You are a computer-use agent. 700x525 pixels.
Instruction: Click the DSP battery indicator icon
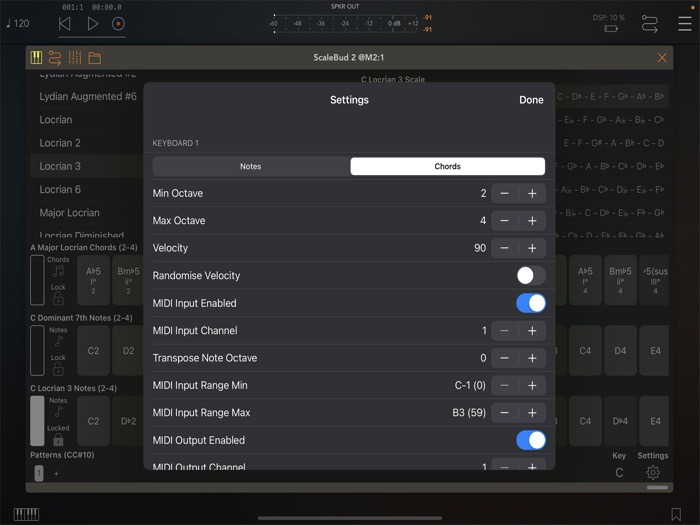(x=611, y=29)
